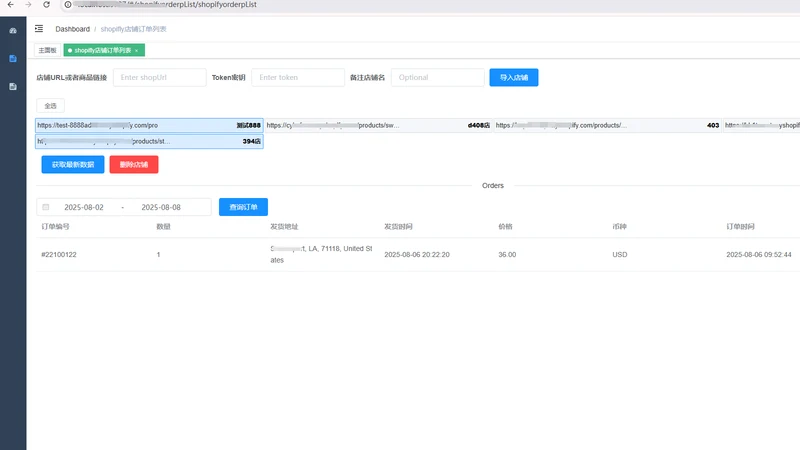Image resolution: width=800 pixels, height=450 pixels.
Task: Collapse sidebar with the hamburger icon
Action: (x=39, y=29)
